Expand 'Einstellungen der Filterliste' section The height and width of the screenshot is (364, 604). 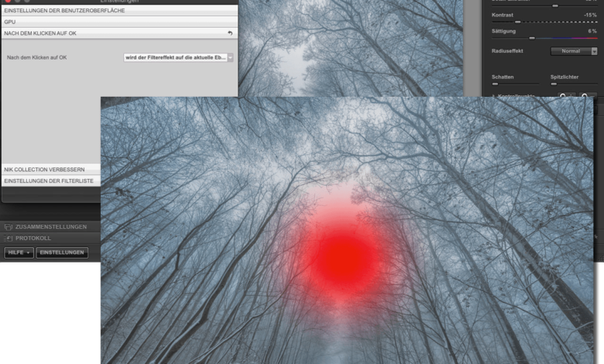tap(51, 180)
